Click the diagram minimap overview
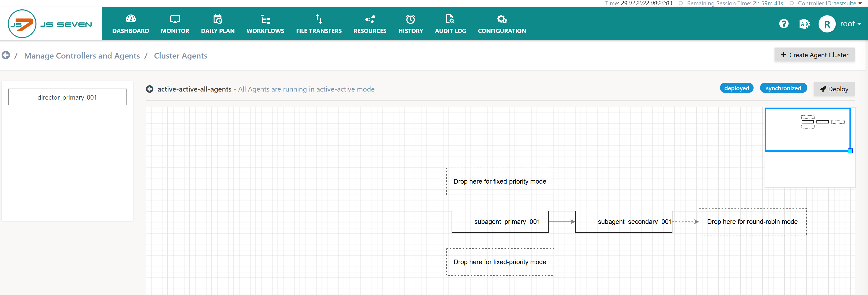Screen dimensions: 868x295 pos(810,148)
